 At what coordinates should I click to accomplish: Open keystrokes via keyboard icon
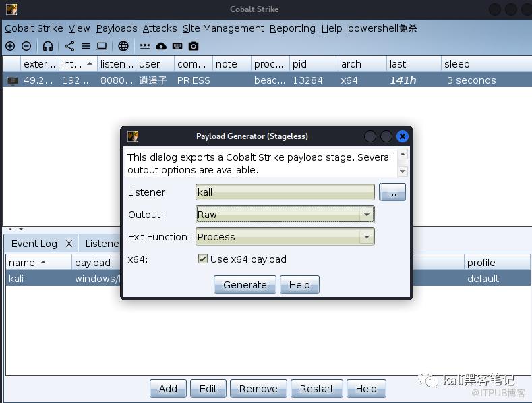pos(177,46)
